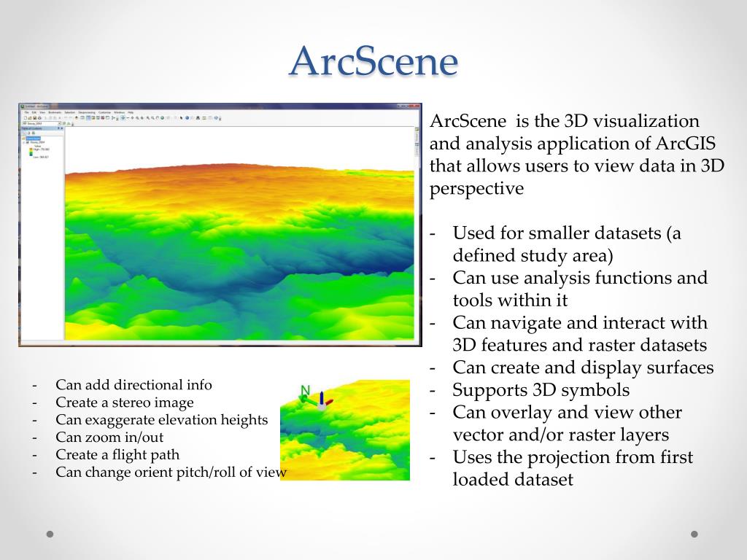Screen dimensions: 747x560
Task: Click the Tools toolbar options arrow at its right end
Action: tap(220, 119)
